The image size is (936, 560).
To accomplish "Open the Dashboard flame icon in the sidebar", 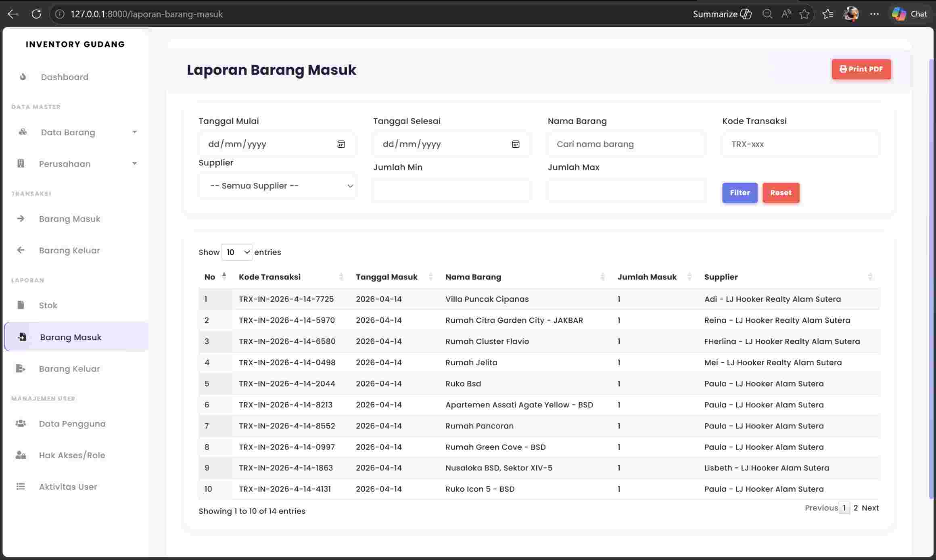I will pyautogui.click(x=23, y=77).
